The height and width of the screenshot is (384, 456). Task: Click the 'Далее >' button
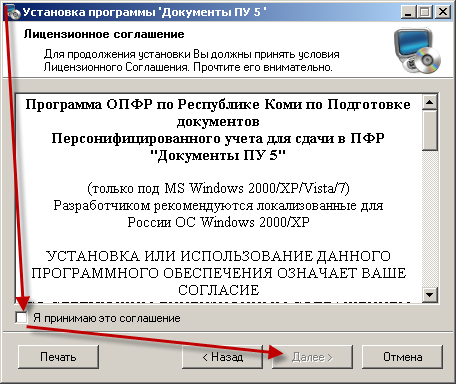[312, 357]
